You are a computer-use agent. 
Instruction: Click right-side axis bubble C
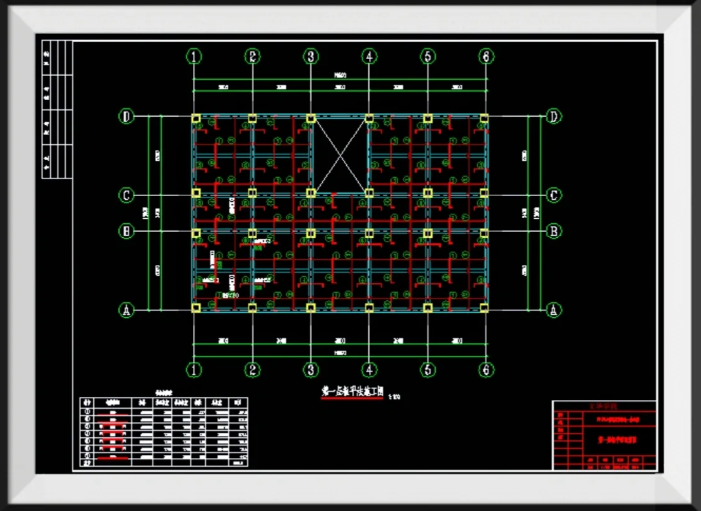click(552, 195)
